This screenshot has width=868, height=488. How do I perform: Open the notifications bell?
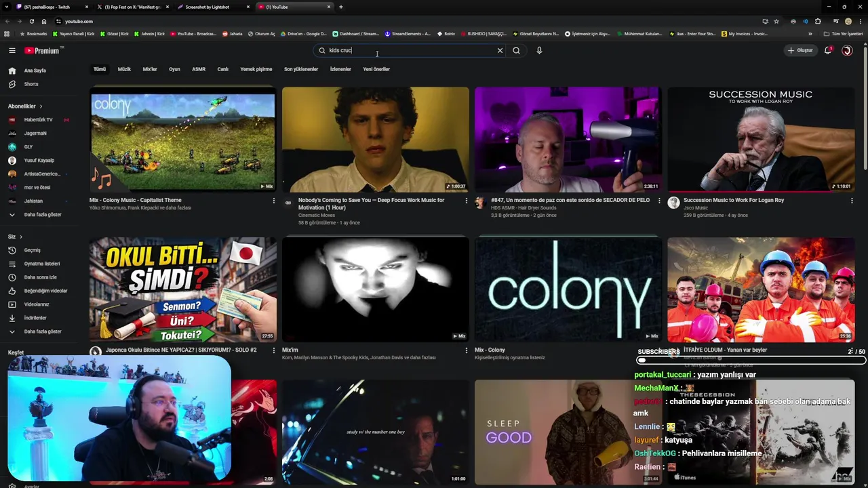[827, 50]
